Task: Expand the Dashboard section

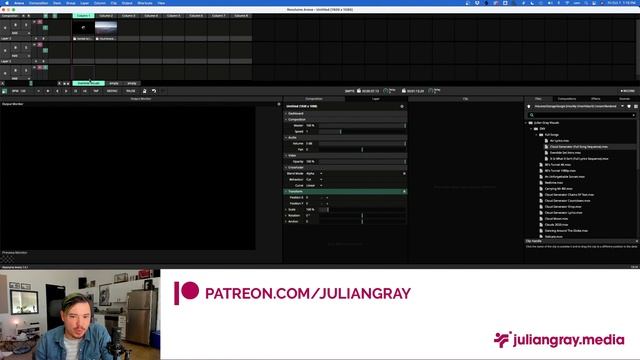Action: [x=286, y=113]
